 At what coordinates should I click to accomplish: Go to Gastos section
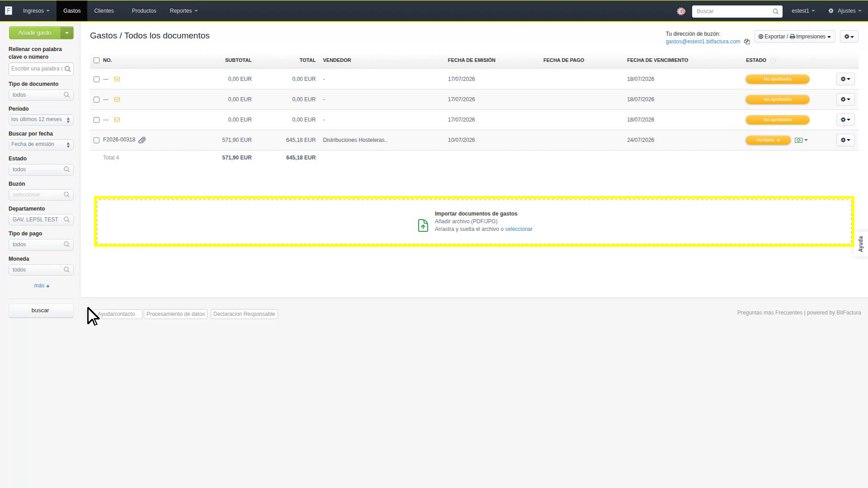[72, 11]
